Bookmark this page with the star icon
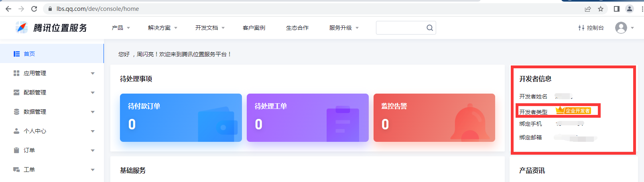The image size is (644, 182). coord(601,9)
